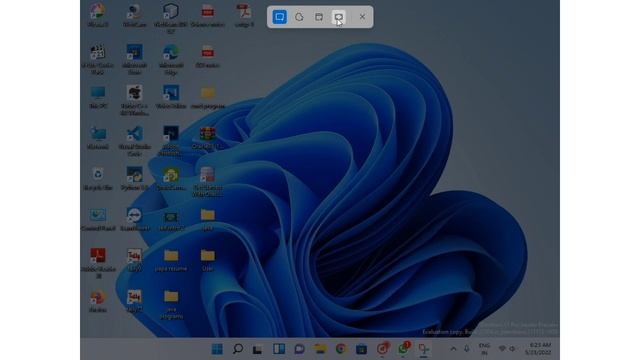Click the Snipping Tool taskbar icon

[424, 349]
